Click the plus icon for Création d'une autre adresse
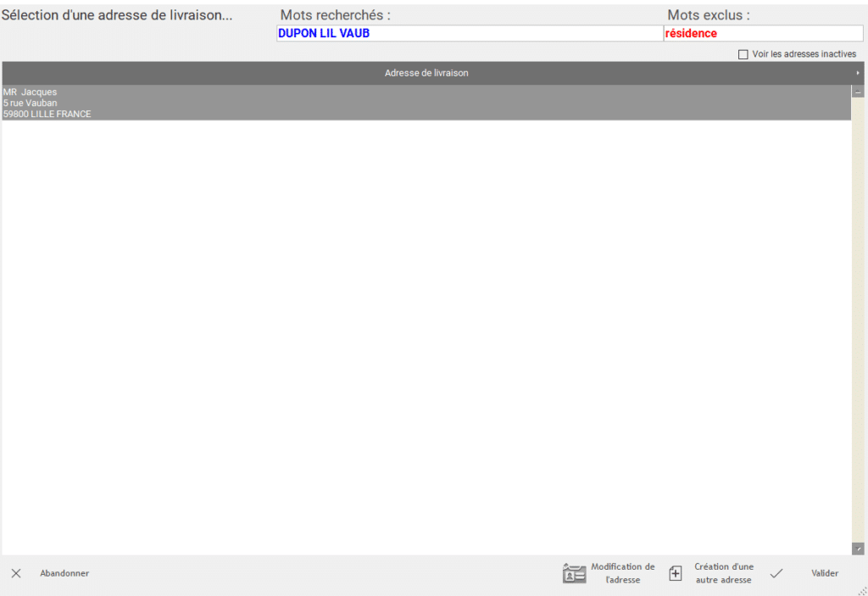The width and height of the screenshot is (868, 596). pyautogui.click(x=676, y=573)
